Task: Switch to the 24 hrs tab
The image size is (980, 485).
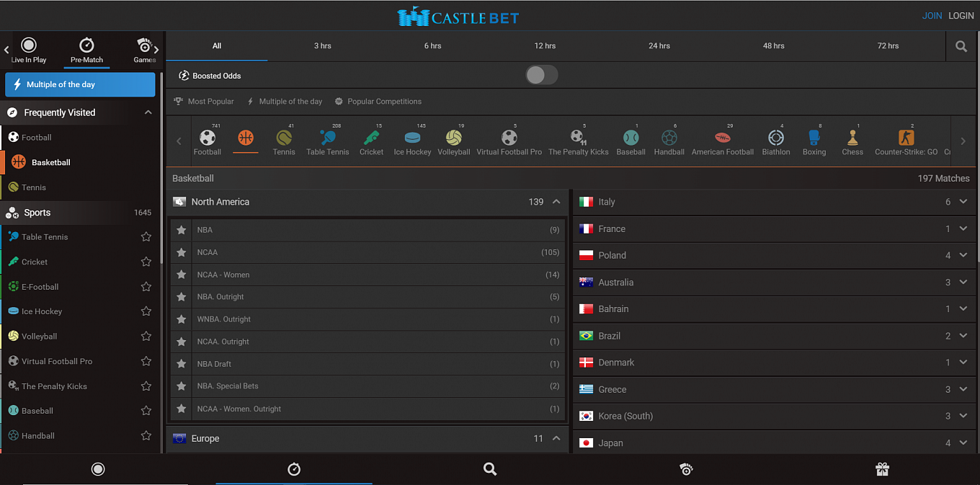Action: pyautogui.click(x=659, y=45)
